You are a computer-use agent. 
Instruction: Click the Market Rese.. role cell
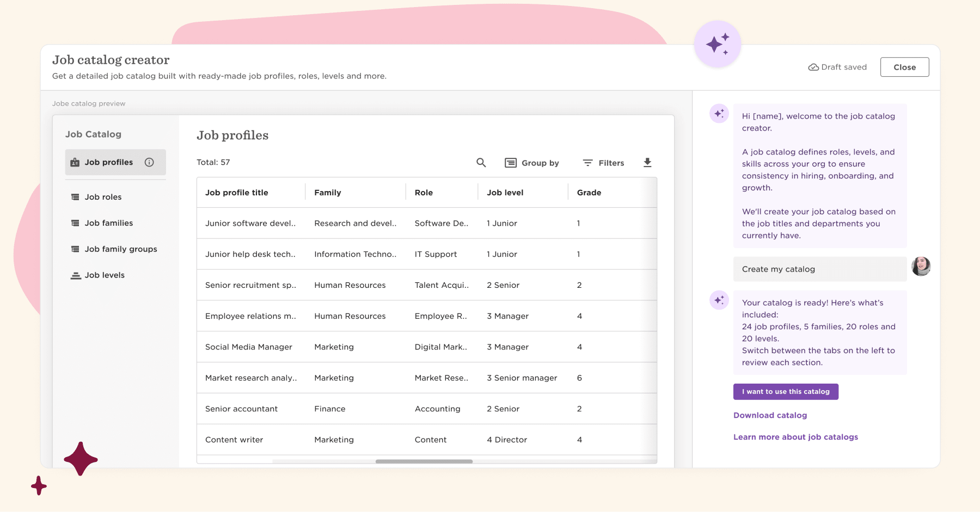(x=442, y=378)
